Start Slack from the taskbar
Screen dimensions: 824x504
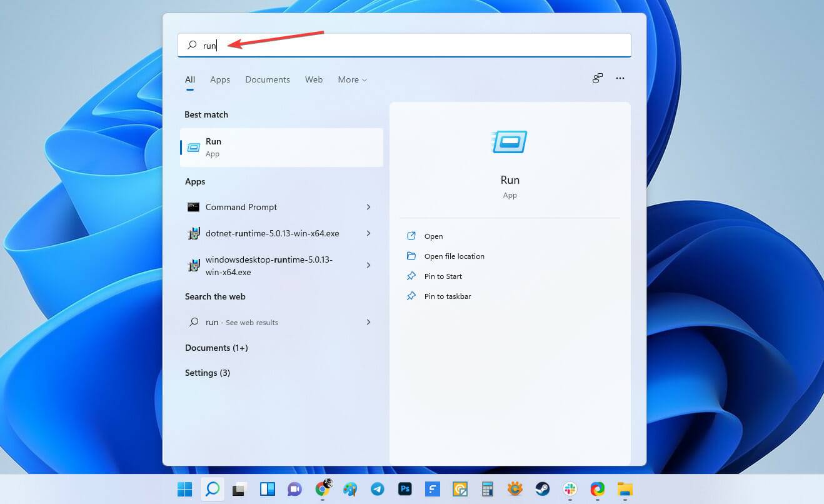(569, 489)
